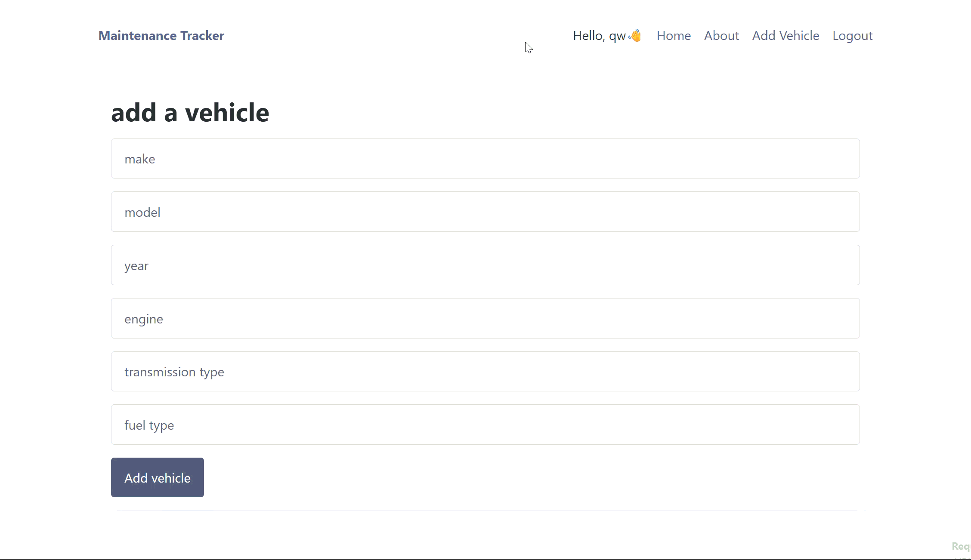Click the 'add a vehicle' heading

click(190, 113)
